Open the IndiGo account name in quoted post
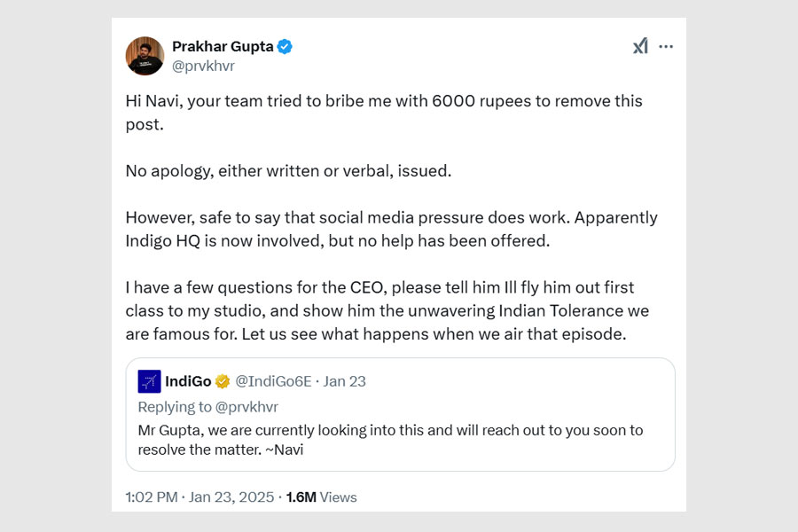The height and width of the screenshot is (532, 798). click(x=188, y=381)
